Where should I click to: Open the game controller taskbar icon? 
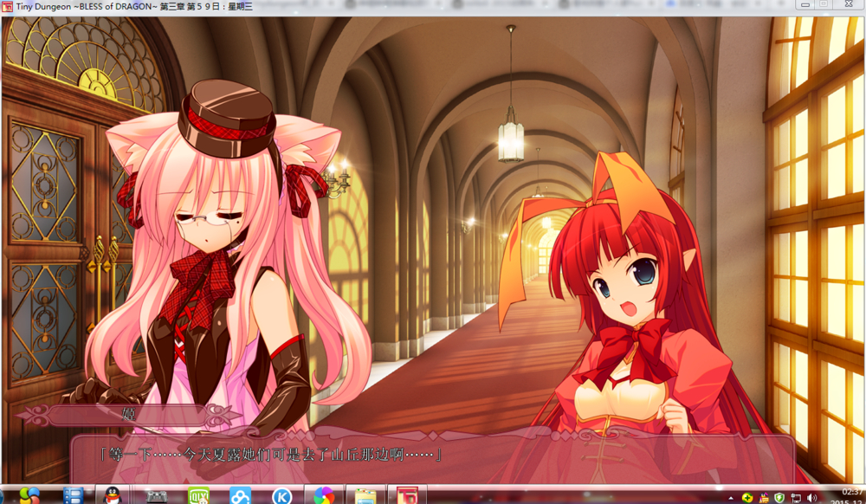tap(156, 495)
